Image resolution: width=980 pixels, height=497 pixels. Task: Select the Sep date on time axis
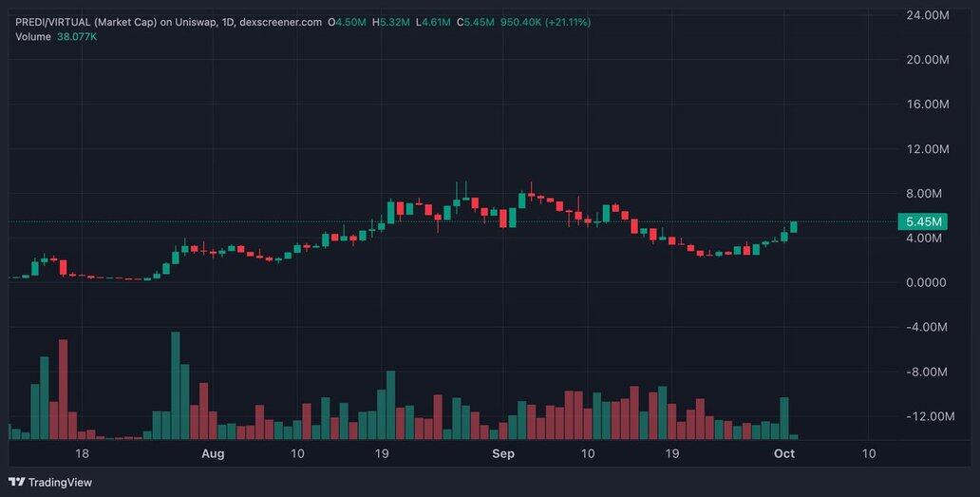[x=503, y=454]
